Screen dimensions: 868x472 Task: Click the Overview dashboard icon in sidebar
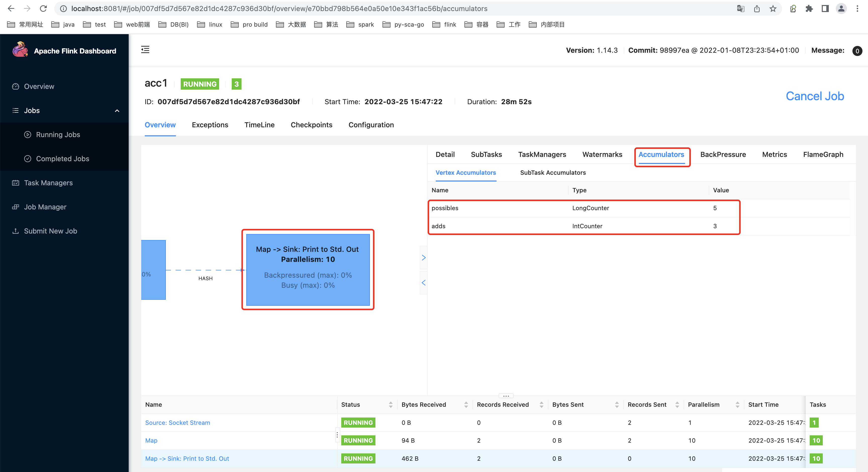(16, 87)
